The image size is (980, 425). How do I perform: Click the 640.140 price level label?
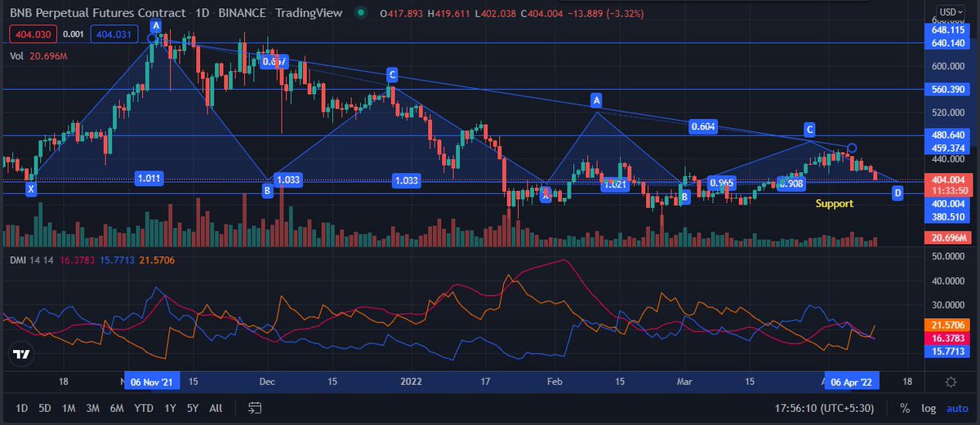click(x=948, y=42)
